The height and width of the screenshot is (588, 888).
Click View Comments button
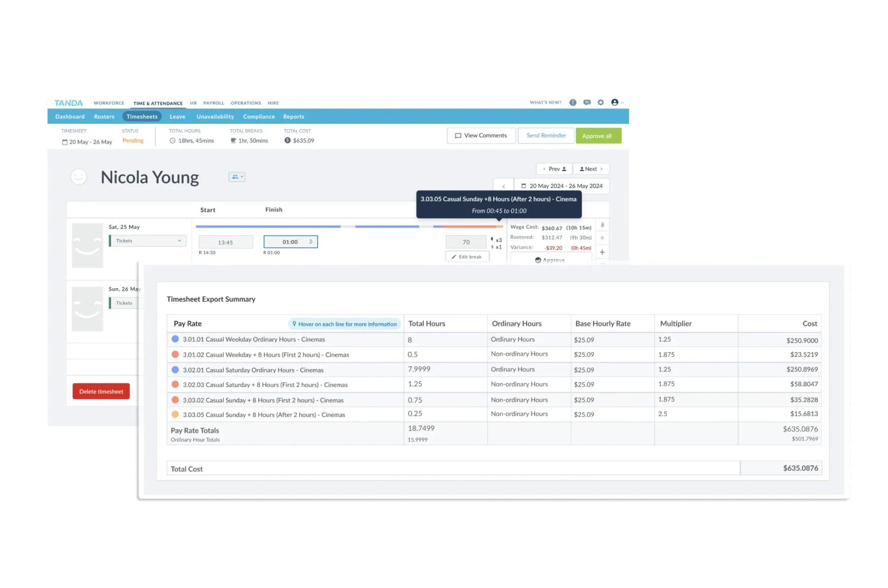coord(481,136)
